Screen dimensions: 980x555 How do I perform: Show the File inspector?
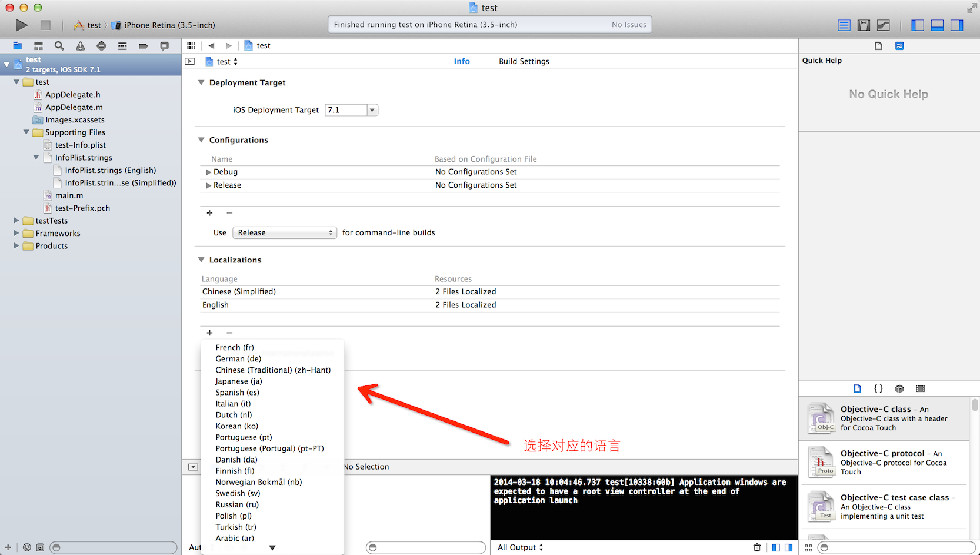(878, 46)
